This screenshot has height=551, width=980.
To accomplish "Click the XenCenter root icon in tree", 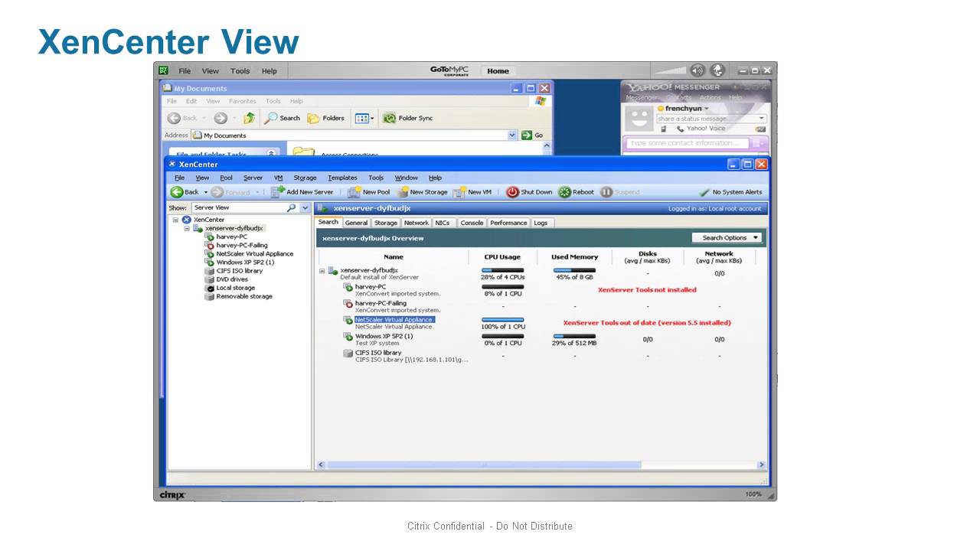I will tap(186, 220).
